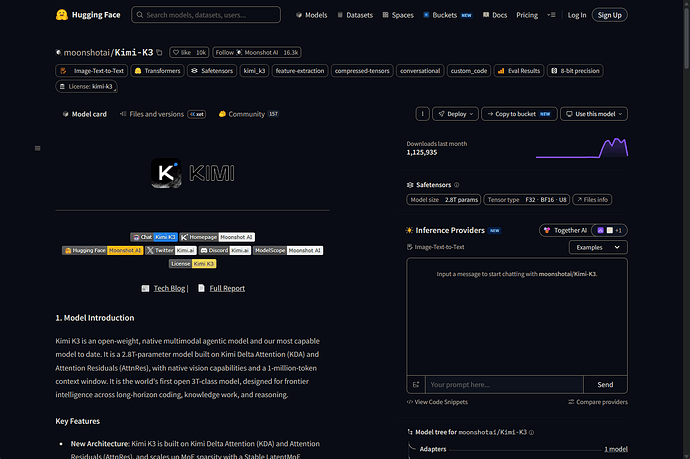This screenshot has width=690, height=459.
Task: Click the 8-bit precision tag
Action: point(575,71)
